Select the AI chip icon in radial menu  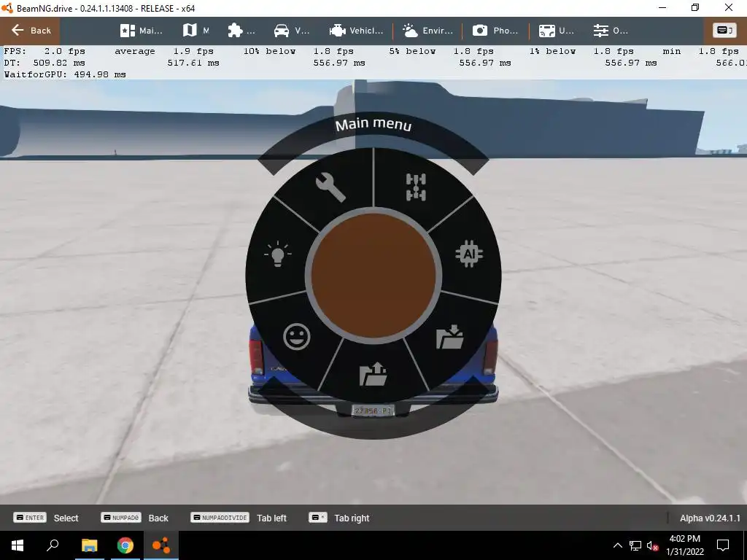click(469, 254)
